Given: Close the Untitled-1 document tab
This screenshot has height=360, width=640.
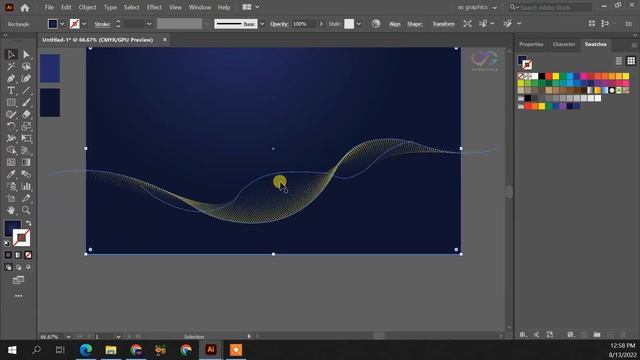Looking at the screenshot, I should pos(165,40).
